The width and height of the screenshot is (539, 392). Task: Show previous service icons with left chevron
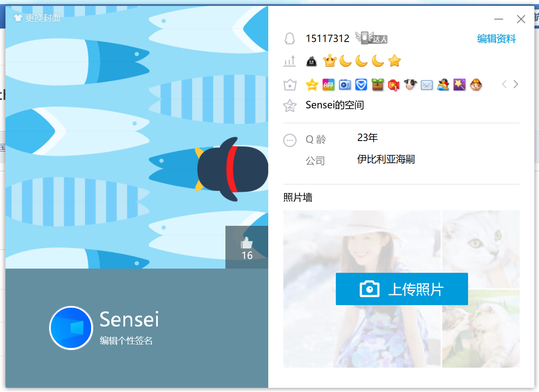coord(504,84)
